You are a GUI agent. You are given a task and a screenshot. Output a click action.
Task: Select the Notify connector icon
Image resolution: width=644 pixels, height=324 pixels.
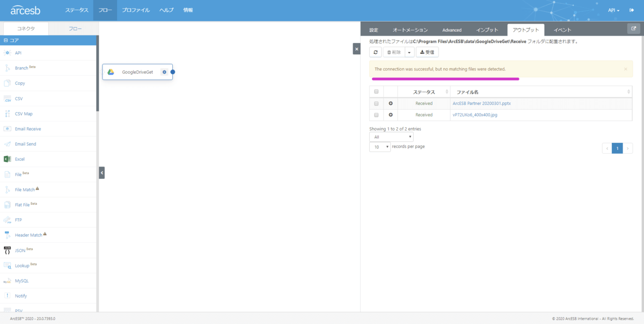8,296
